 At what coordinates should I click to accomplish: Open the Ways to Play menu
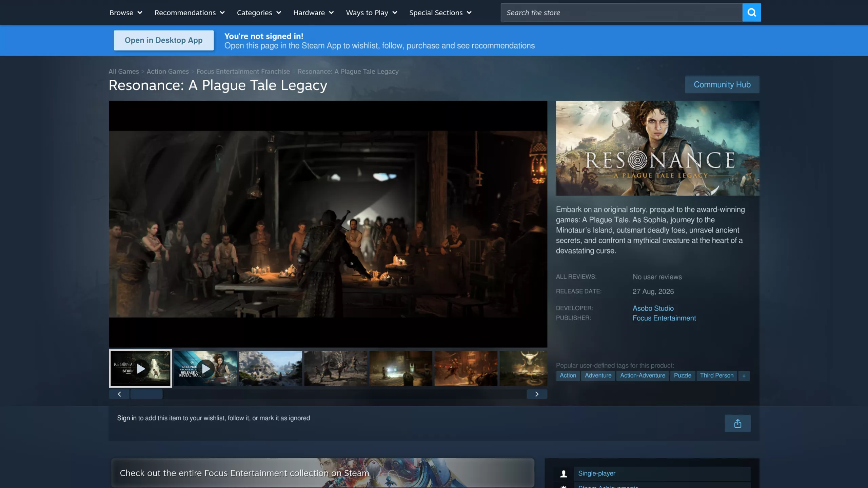[x=372, y=13]
